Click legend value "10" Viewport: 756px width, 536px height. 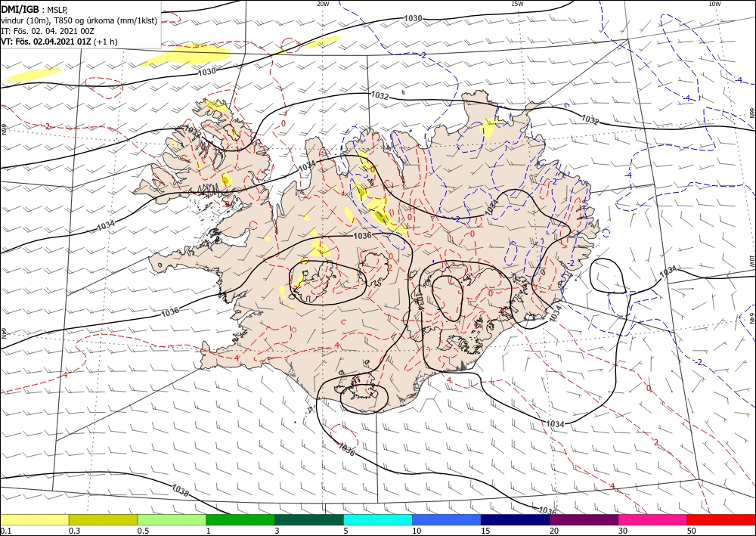click(417, 531)
